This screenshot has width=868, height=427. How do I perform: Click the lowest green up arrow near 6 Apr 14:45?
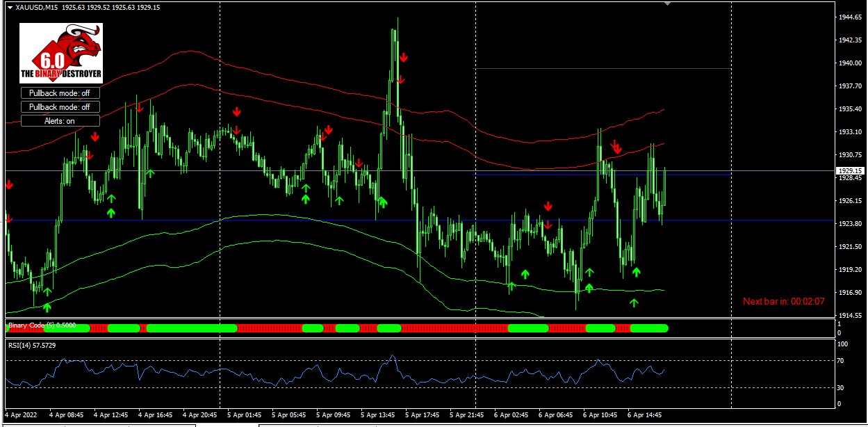633,302
